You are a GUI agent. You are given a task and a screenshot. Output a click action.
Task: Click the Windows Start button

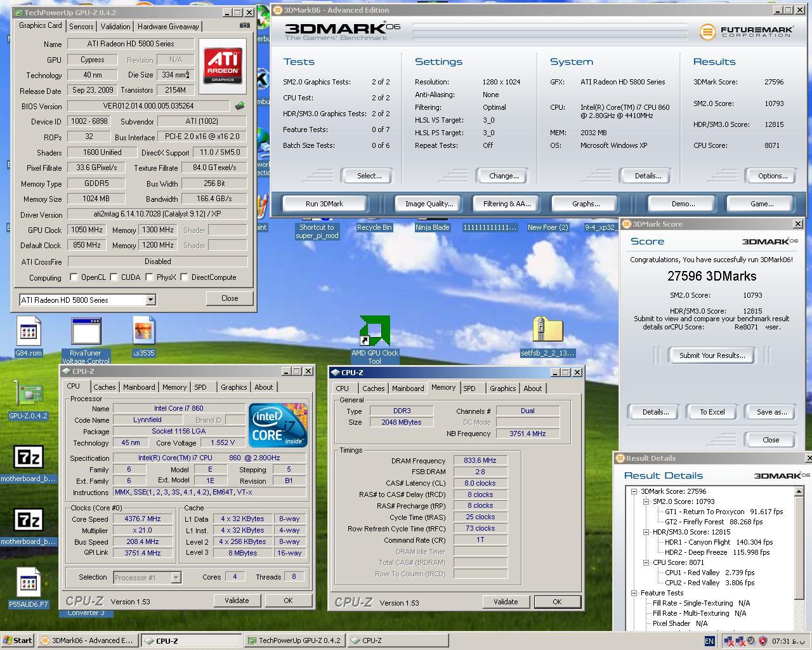(18, 640)
